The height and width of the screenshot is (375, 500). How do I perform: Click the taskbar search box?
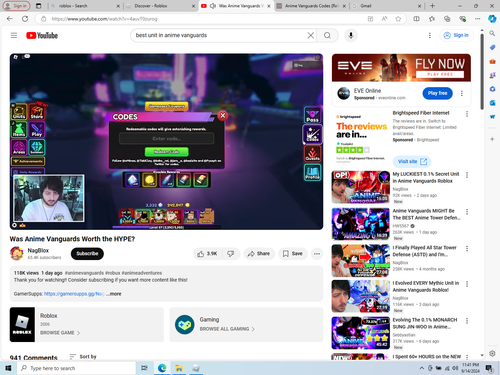[76, 368]
